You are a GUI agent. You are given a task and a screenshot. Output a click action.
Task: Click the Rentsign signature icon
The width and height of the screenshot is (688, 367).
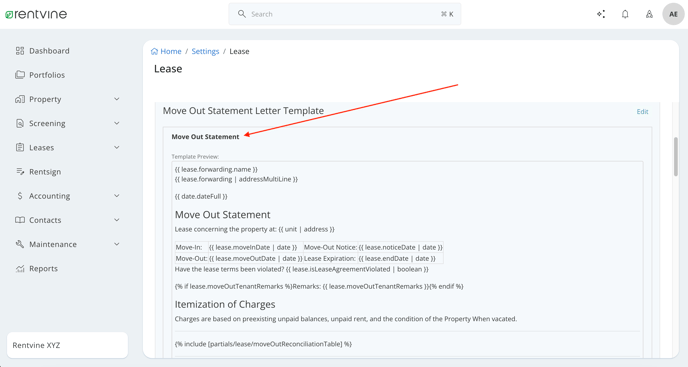[20, 172]
